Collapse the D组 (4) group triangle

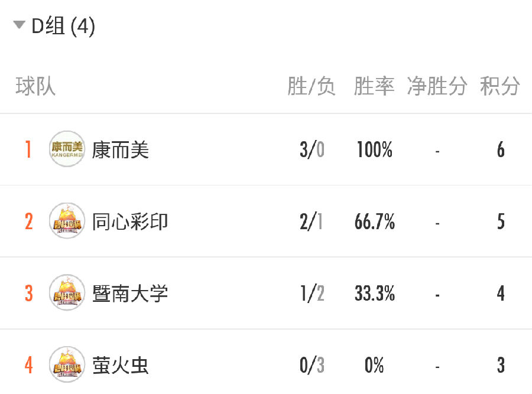click(x=20, y=25)
